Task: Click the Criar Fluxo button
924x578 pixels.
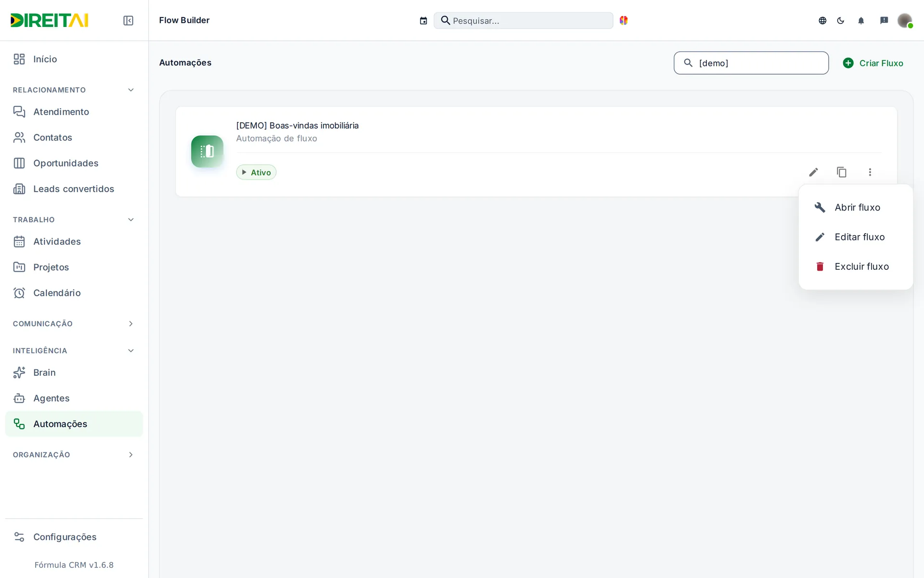Action: coord(873,63)
